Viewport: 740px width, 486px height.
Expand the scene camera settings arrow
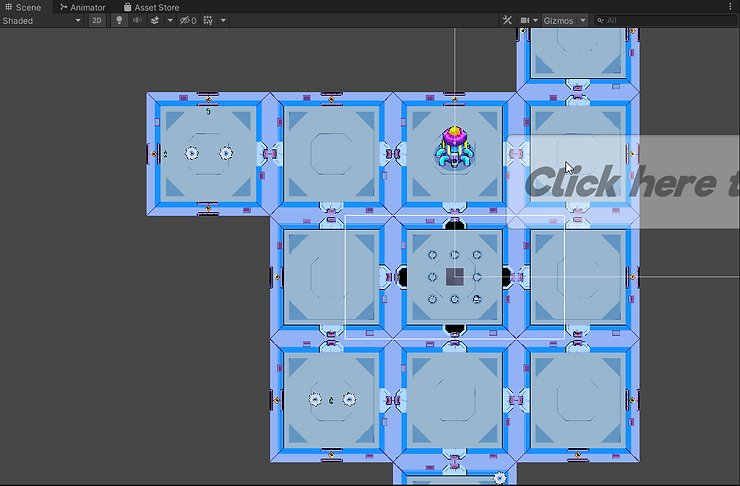click(535, 20)
